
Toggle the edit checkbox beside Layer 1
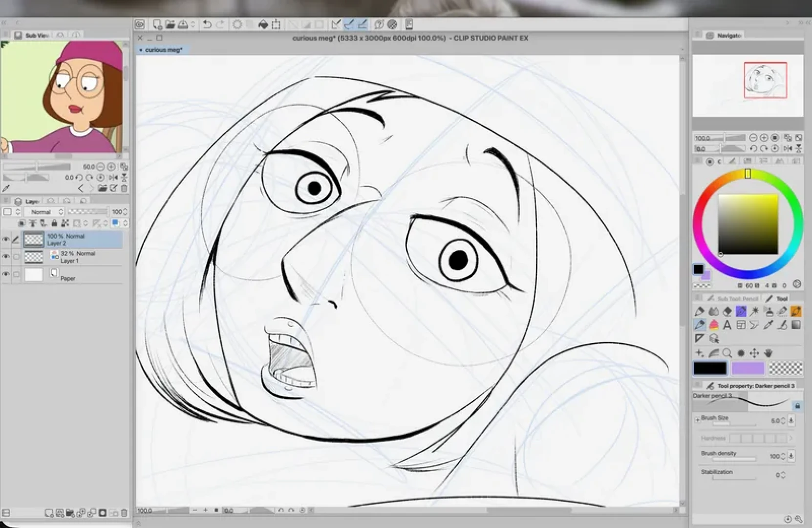pos(16,257)
